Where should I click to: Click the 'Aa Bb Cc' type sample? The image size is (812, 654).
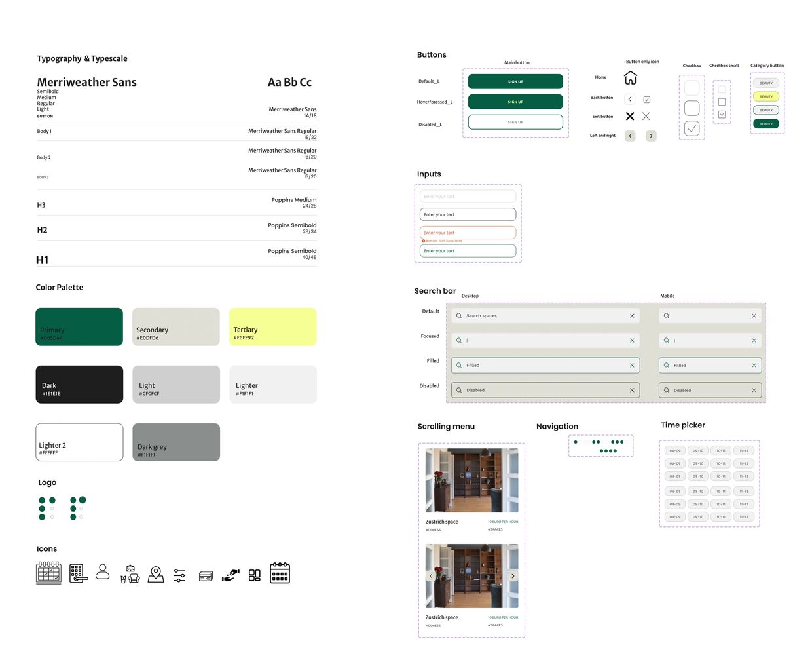tap(289, 83)
